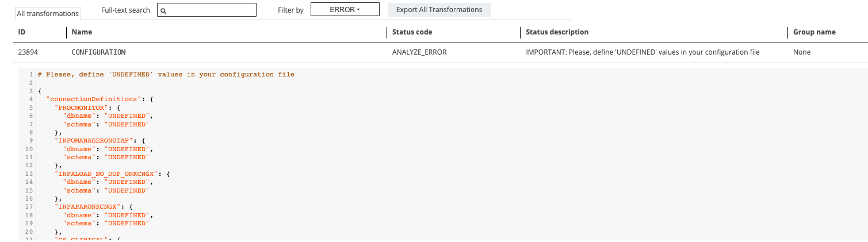
Task: Click the ANALYZE_ERROR status code cell
Action: [419, 52]
